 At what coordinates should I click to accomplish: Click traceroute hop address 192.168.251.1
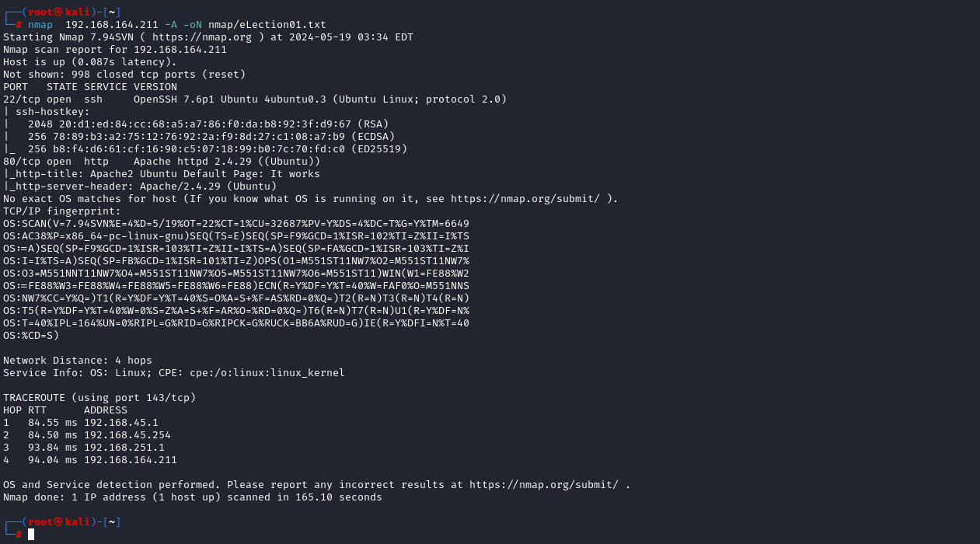click(x=124, y=448)
